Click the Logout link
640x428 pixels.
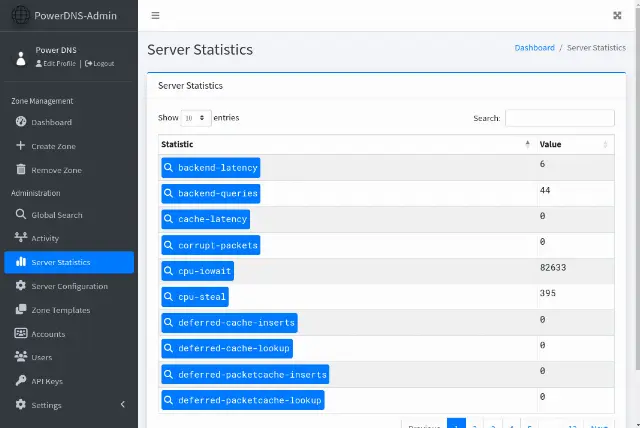pos(100,64)
